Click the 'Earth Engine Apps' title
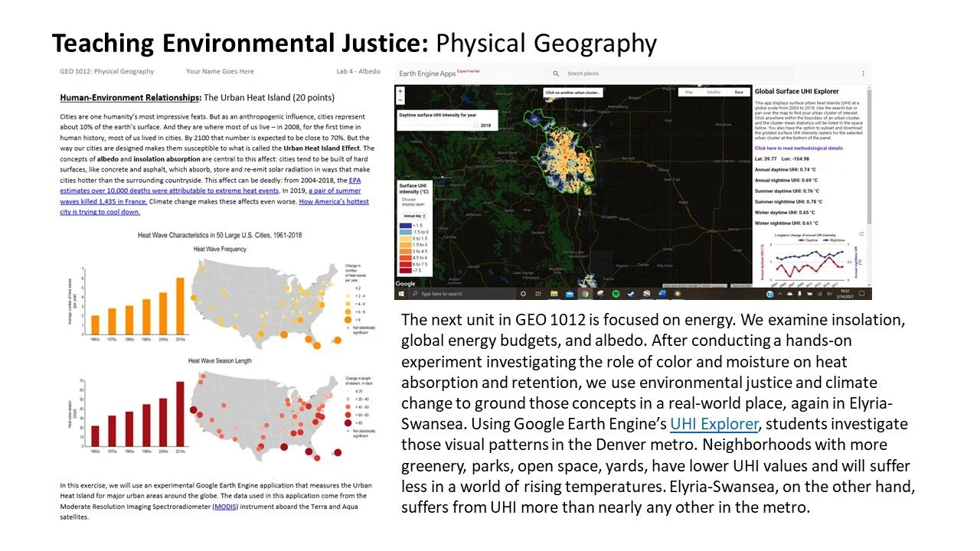Viewport: 980px width, 551px height. pyautogui.click(x=426, y=73)
